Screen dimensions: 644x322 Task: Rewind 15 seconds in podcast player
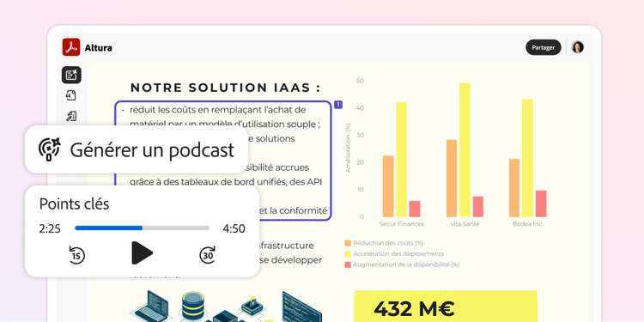point(76,255)
